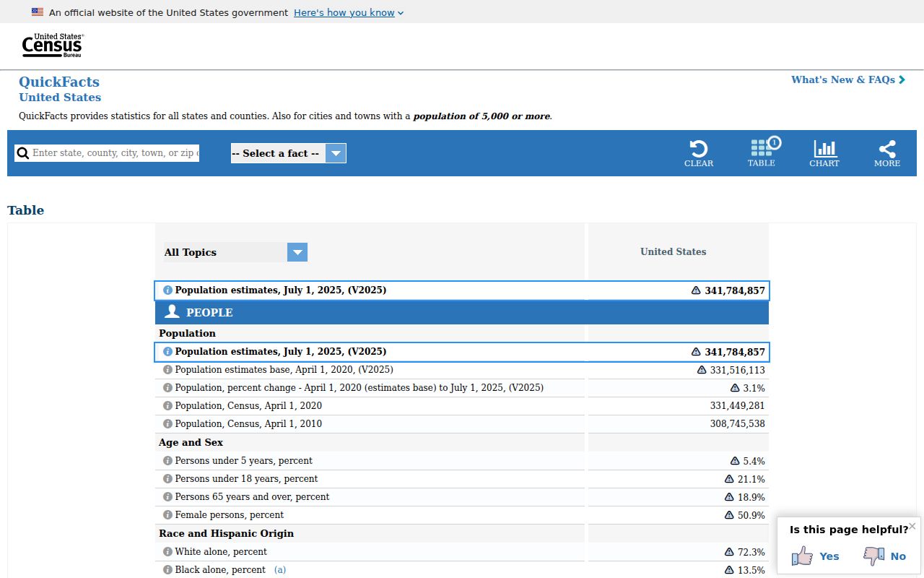This screenshot has width=924, height=578.
Task: Focus the state, county, city search field
Action: pyautogui.click(x=115, y=153)
